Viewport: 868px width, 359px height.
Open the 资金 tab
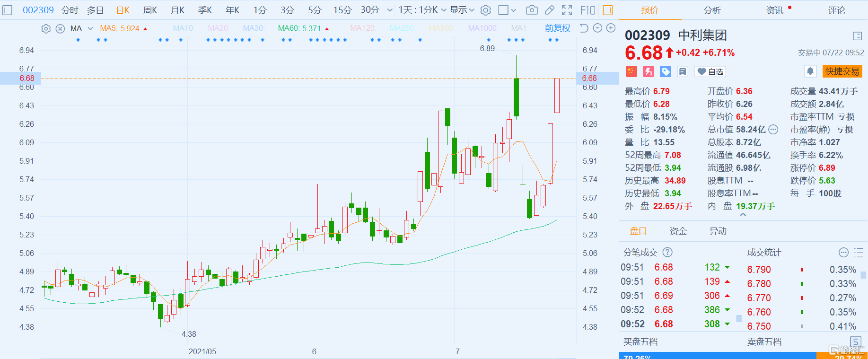click(678, 231)
